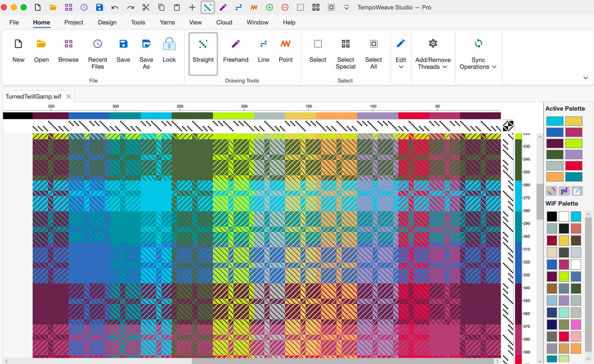Choose the Freehand drawing tool in ribbon

tap(235, 51)
